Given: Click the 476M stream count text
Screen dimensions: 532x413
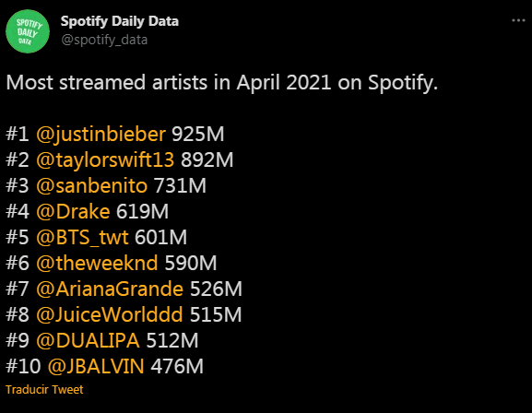Looking at the screenshot, I should pyautogui.click(x=177, y=366).
